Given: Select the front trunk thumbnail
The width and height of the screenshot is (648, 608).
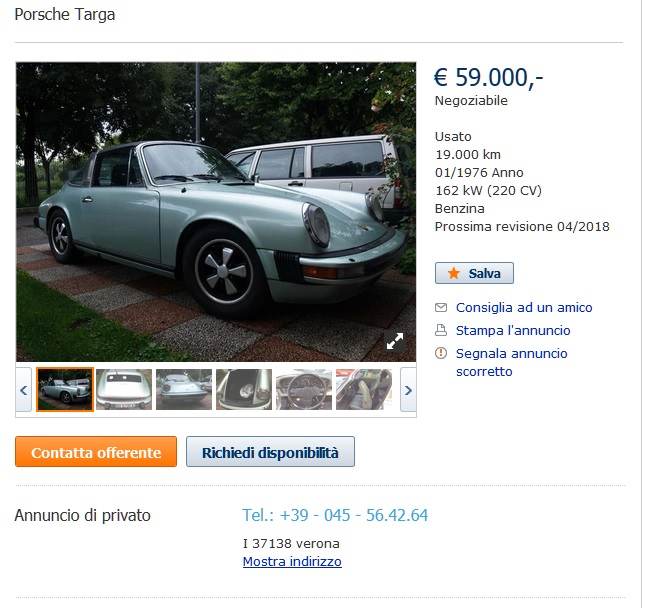Looking at the screenshot, I should [244, 390].
